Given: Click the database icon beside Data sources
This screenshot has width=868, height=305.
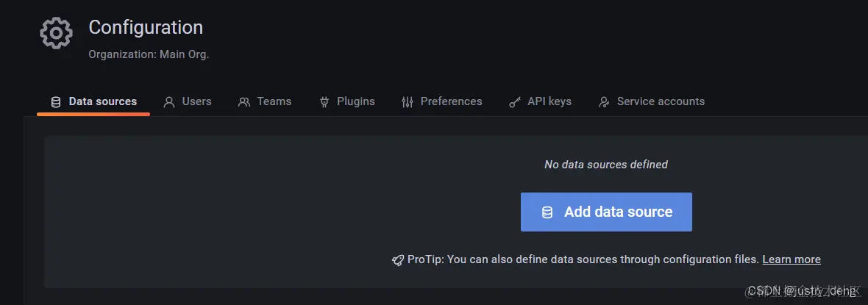Looking at the screenshot, I should [x=56, y=102].
